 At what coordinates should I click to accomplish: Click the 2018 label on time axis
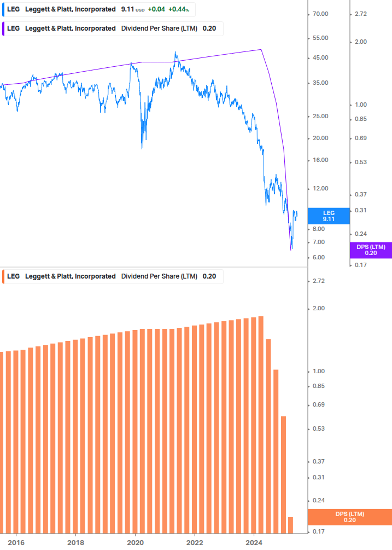click(75, 543)
